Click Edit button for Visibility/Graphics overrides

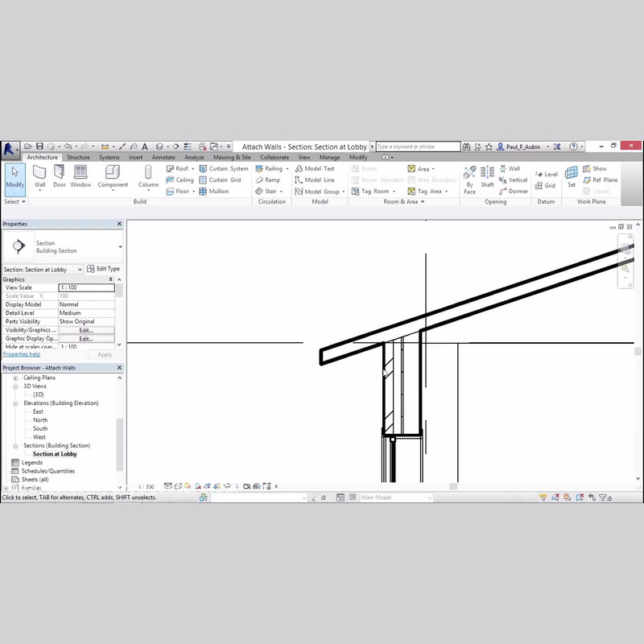click(86, 330)
